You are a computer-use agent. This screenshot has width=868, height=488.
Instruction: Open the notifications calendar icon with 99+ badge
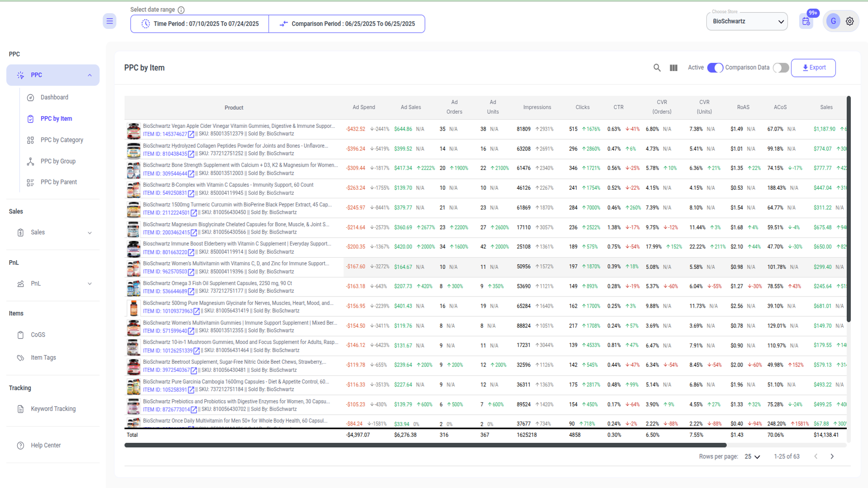(x=806, y=21)
